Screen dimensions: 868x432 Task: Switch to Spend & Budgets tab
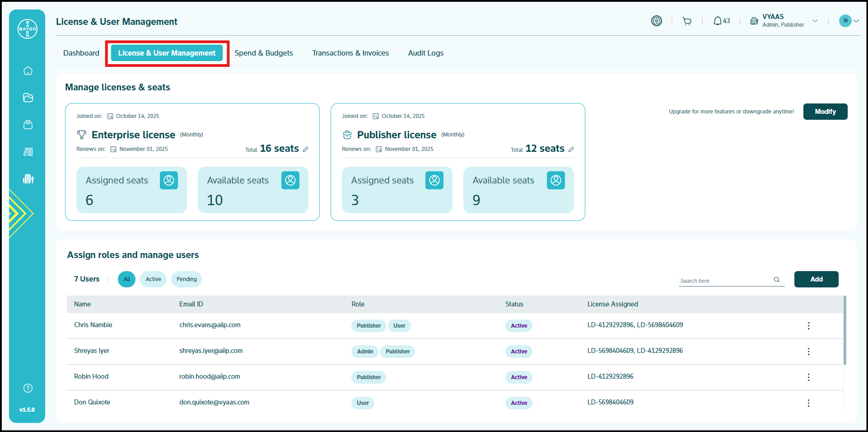264,53
